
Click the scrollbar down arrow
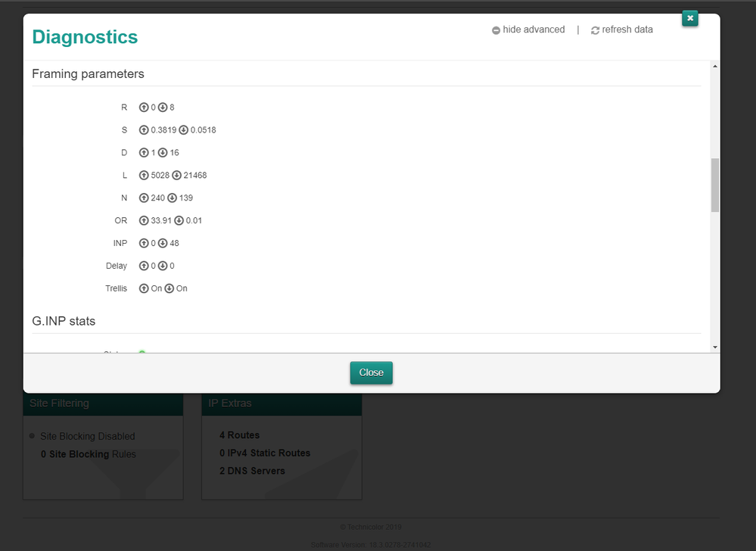click(x=715, y=347)
